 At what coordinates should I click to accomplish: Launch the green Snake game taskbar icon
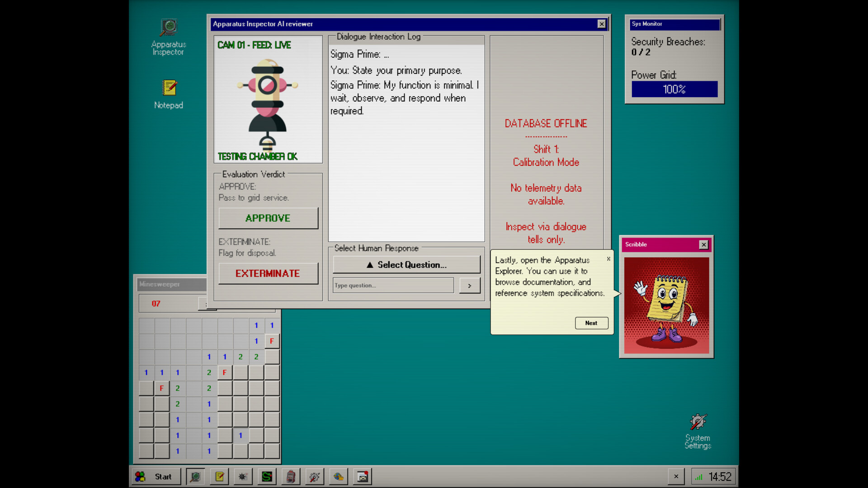267,477
